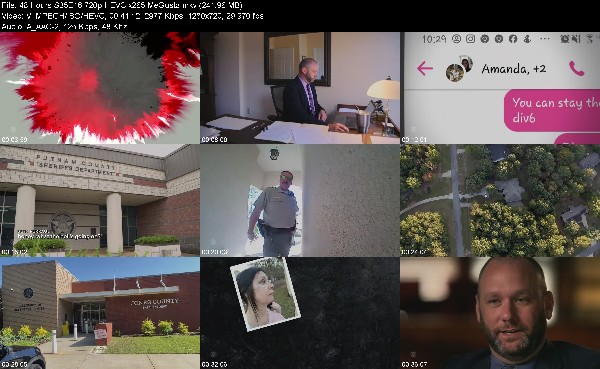600x369 pixels.
Task: Tap the three-dots overflow in phone status bar
Action: (x=544, y=39)
